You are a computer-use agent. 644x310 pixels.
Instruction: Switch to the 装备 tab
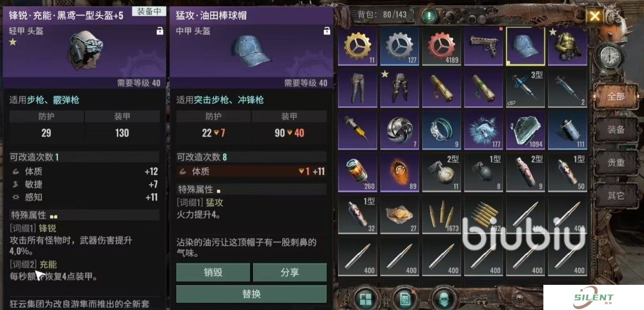tap(617, 129)
